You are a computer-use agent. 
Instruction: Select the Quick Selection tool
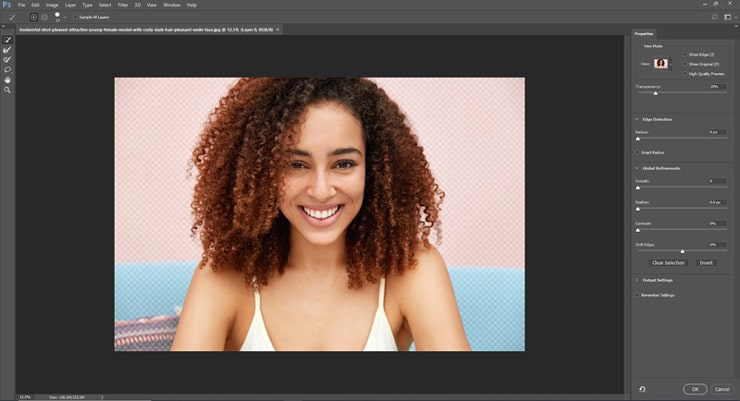[x=8, y=40]
